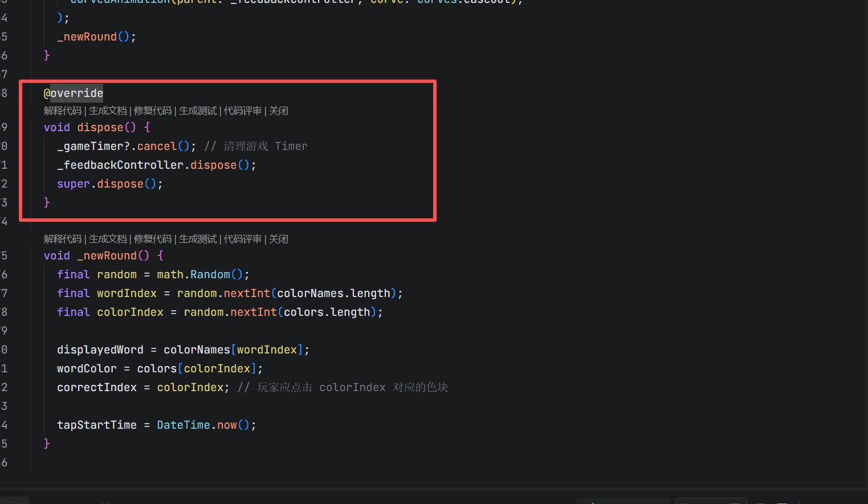Click the '// 玩家应点击 colorIndex 对应的色块' comment
This screenshot has width=868, height=504.
click(x=343, y=387)
